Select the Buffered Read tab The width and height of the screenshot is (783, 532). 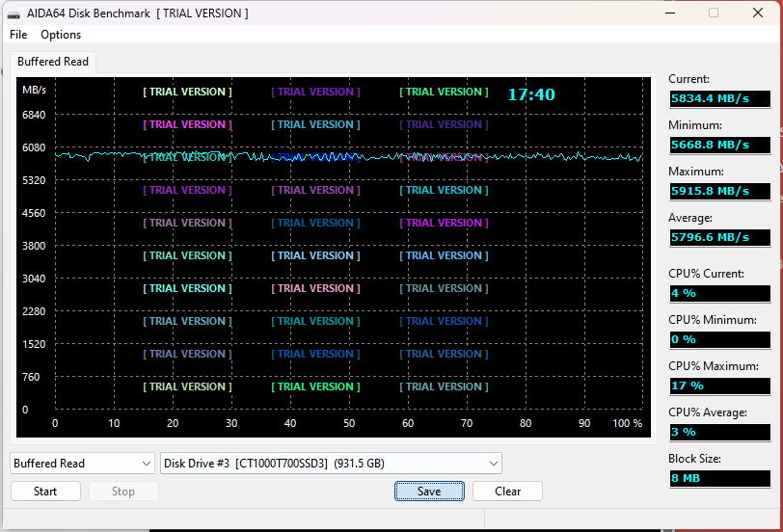(53, 62)
